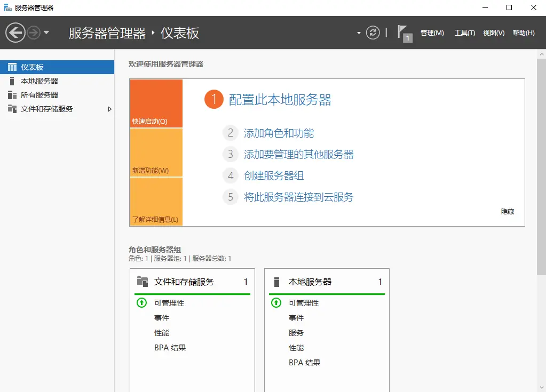
Task: Click the 添加要管理的其他服务器 link
Action: [298, 154]
